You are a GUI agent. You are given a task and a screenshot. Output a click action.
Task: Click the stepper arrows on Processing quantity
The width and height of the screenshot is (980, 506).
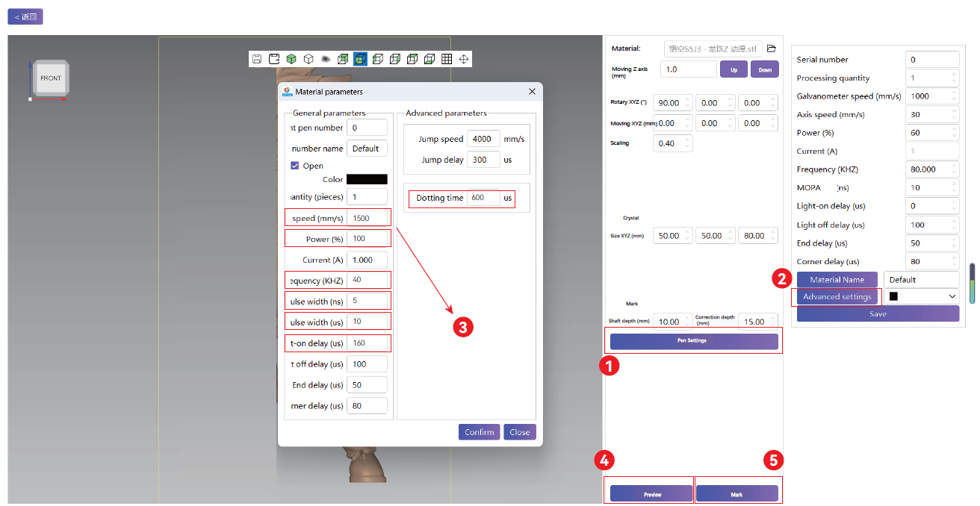tap(954, 78)
